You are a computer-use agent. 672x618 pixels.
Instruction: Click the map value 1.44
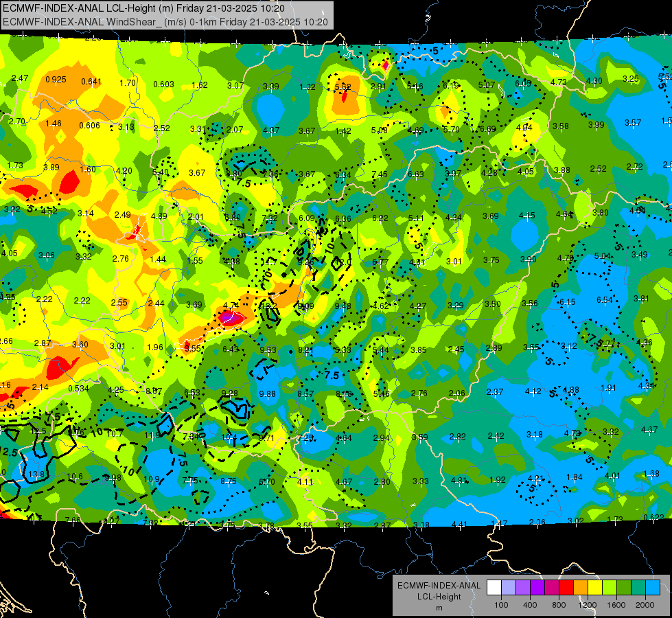pos(158,259)
